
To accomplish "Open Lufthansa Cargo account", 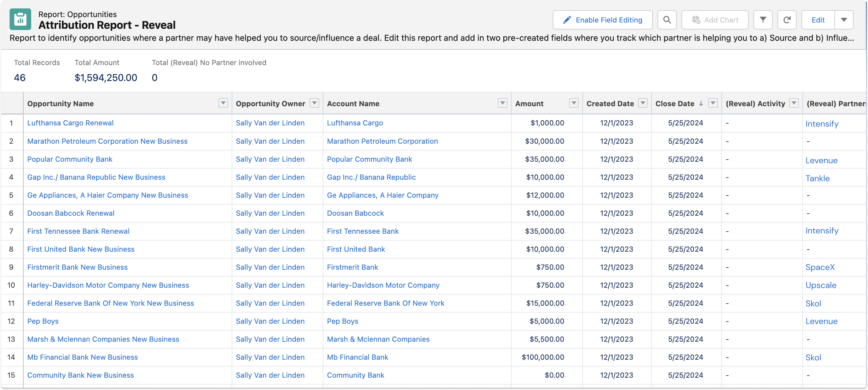I will 355,123.
